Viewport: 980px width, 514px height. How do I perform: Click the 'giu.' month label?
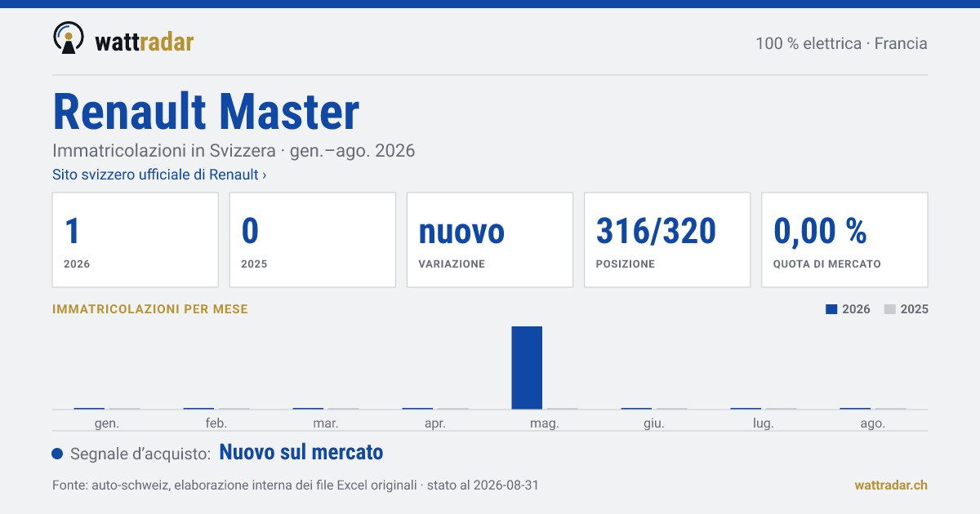[x=654, y=423]
